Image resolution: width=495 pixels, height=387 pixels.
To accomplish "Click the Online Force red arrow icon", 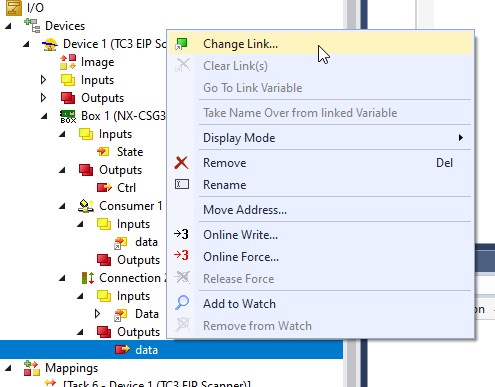I will pos(181,256).
